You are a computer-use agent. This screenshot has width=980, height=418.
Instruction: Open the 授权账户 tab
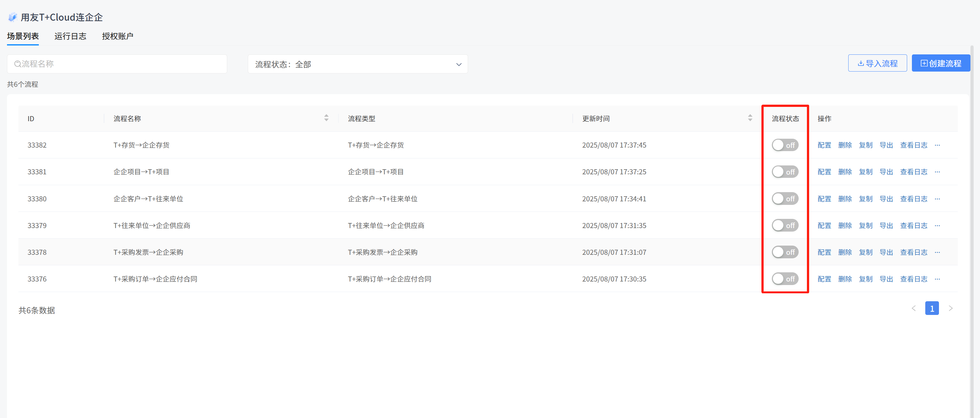117,36
